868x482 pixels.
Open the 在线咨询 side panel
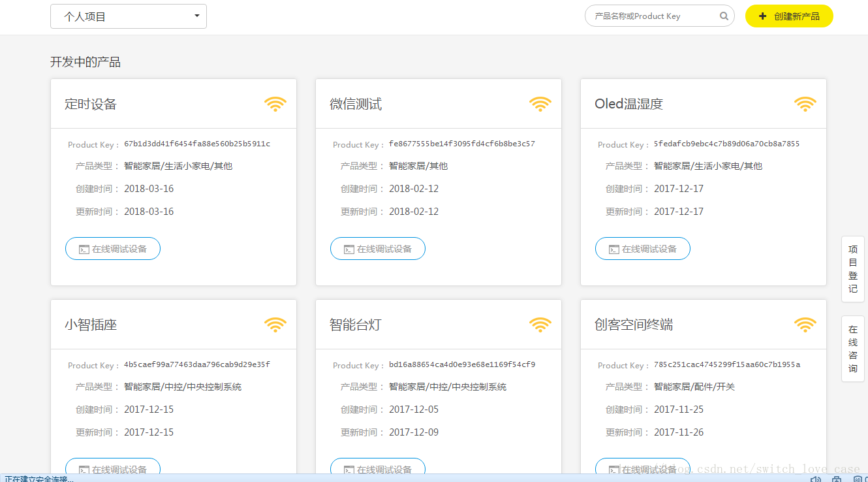[853, 348]
